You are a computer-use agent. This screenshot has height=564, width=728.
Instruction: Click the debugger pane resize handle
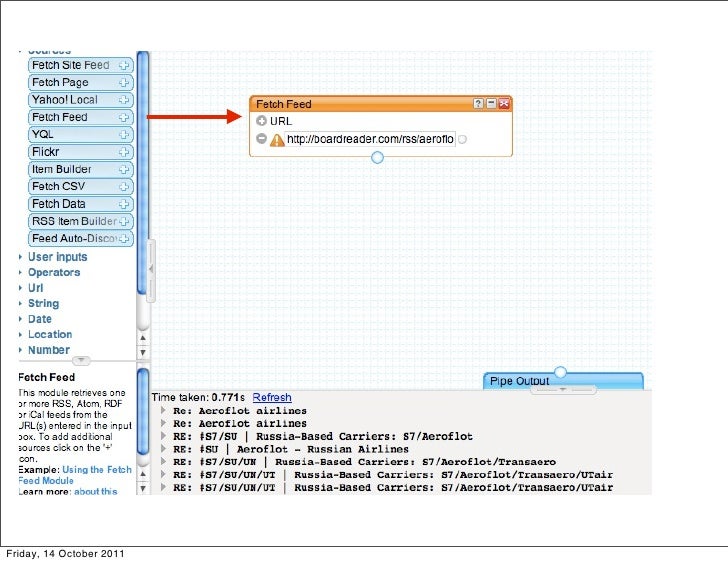563,389
